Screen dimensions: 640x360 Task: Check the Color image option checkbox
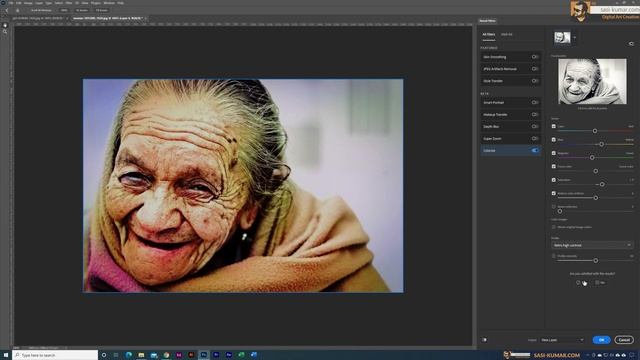point(554,227)
